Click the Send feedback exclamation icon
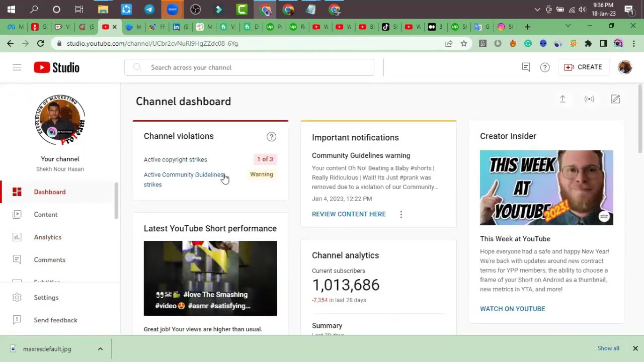The height and width of the screenshot is (362, 644). tap(17, 320)
